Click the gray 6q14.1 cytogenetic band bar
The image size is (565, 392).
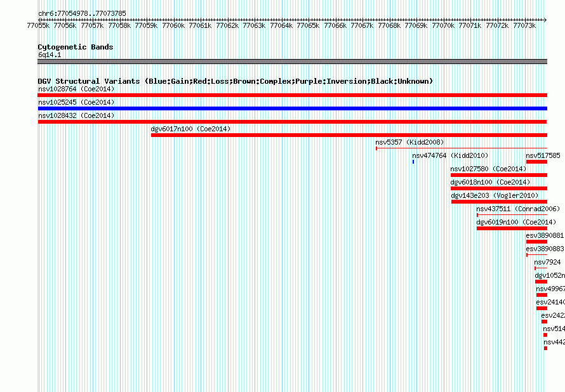(x=292, y=62)
